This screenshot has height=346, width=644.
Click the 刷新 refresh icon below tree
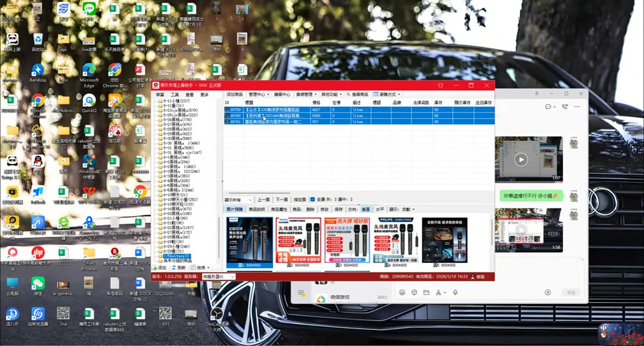(174, 268)
